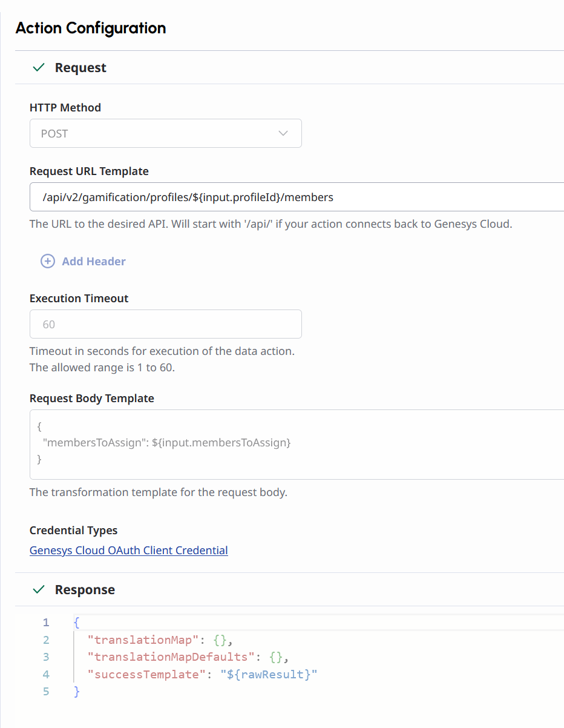Click the green checkmark beside Response

[x=39, y=590]
